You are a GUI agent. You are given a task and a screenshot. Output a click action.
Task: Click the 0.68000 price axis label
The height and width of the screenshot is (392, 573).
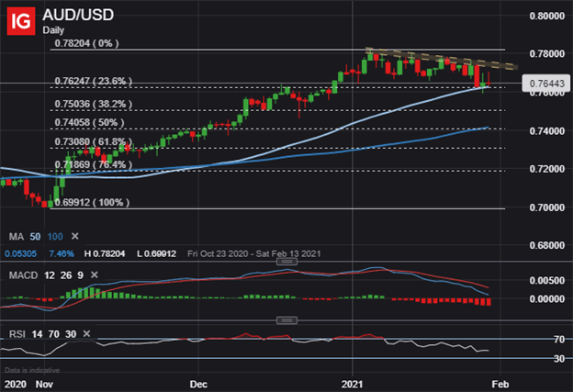[x=546, y=245]
